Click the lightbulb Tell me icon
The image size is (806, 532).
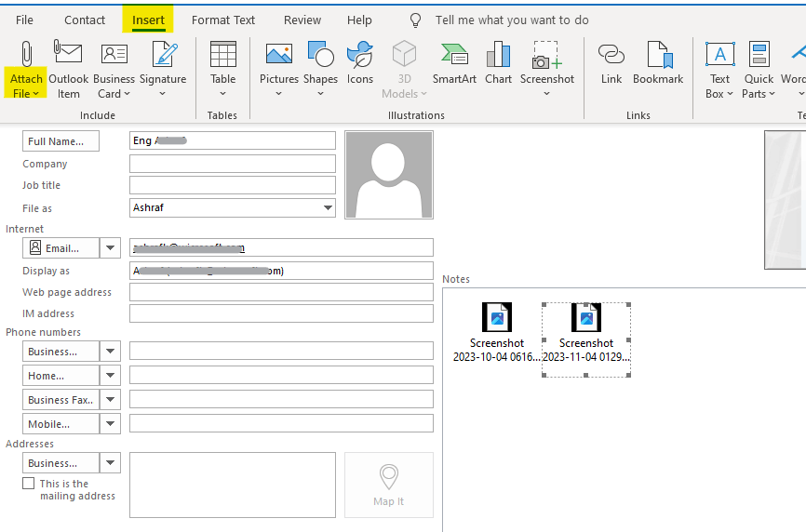point(415,20)
